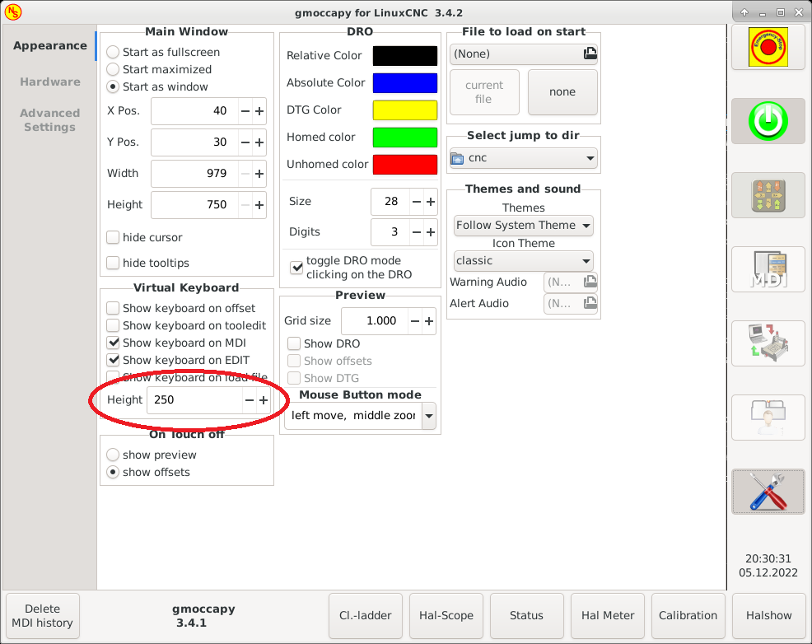Screen dimensions: 812x644
Task: Click the none file button
Action: pos(562,92)
